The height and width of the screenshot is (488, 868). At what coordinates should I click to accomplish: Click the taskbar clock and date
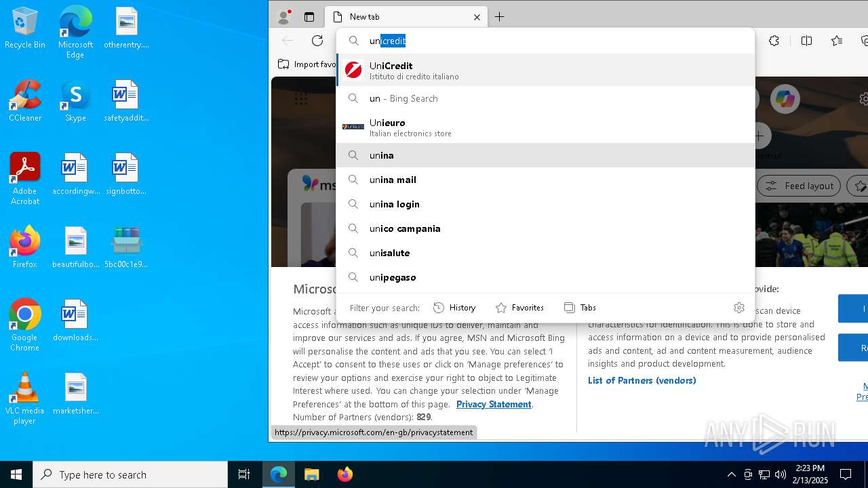click(x=810, y=474)
